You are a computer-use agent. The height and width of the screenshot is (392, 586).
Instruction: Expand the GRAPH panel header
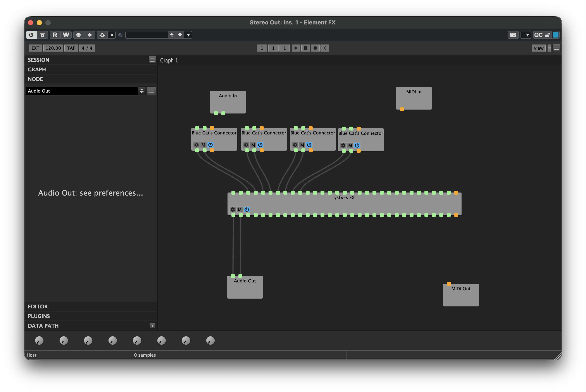pyautogui.click(x=91, y=69)
